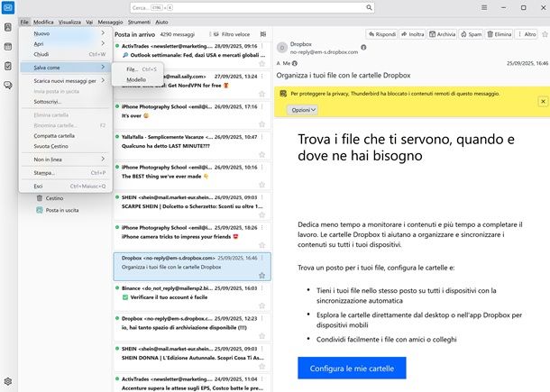Click the Rispondi reply button
Image resolution: width=550 pixels, height=392 pixels.
[381, 34]
